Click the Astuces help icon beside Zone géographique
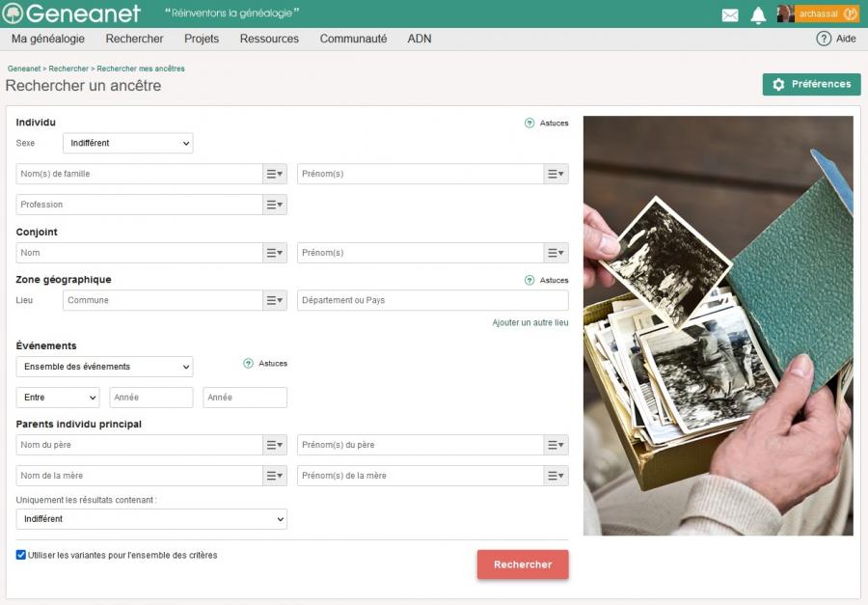 (x=529, y=281)
